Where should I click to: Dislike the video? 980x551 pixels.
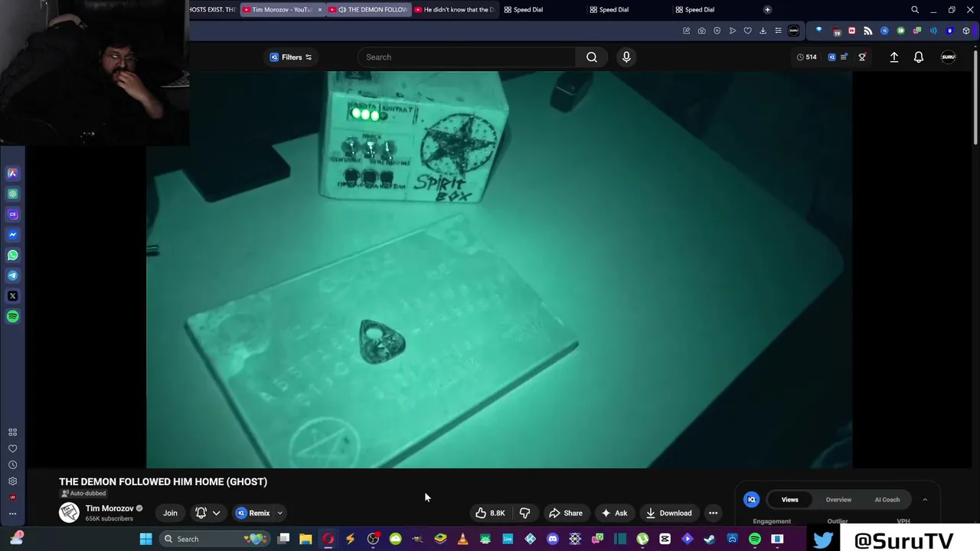pyautogui.click(x=524, y=514)
